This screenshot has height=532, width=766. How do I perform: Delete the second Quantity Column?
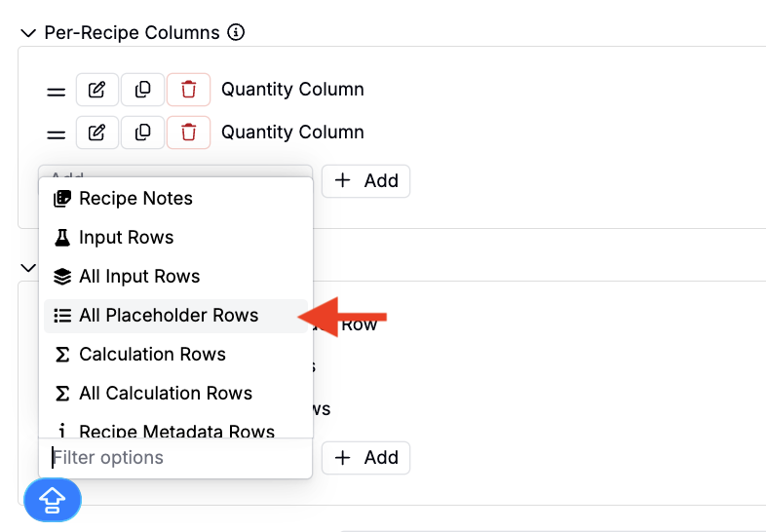click(188, 133)
